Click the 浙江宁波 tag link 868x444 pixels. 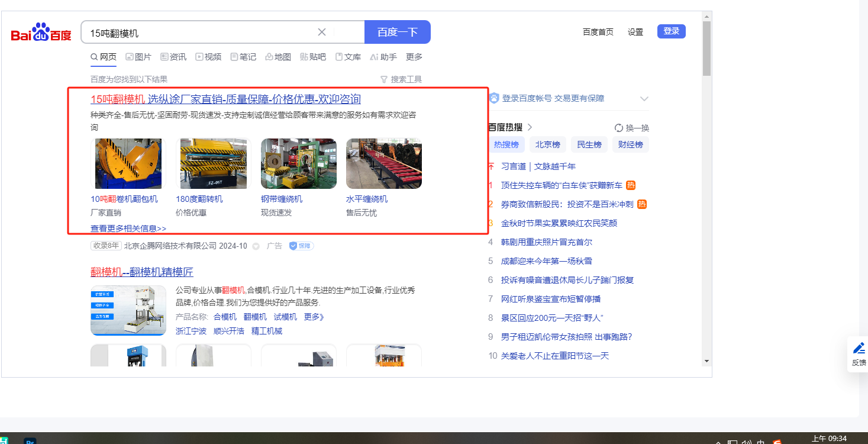(x=191, y=331)
